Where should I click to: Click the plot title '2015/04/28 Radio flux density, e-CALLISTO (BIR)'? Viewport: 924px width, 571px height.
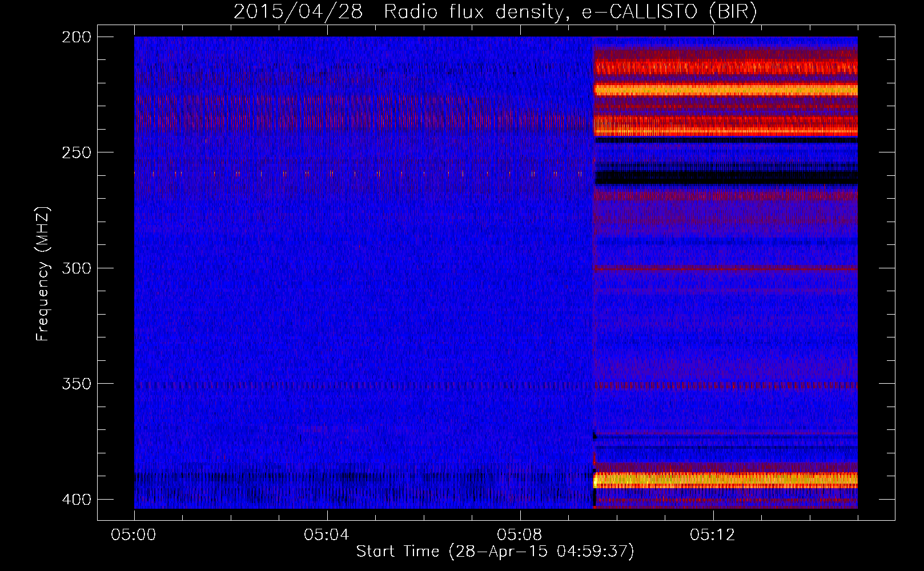[495, 11]
